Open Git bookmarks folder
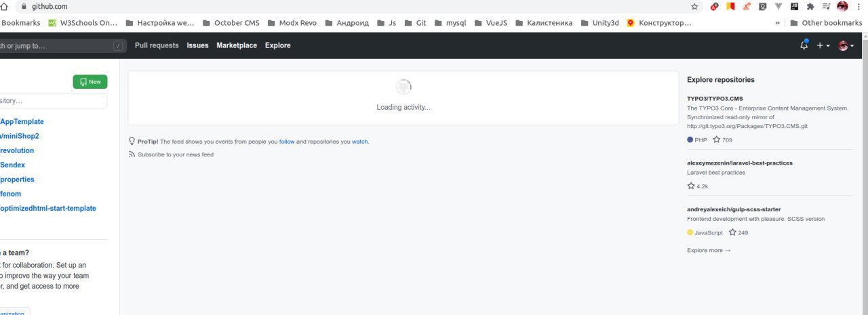This screenshot has height=315, width=868. click(x=415, y=22)
